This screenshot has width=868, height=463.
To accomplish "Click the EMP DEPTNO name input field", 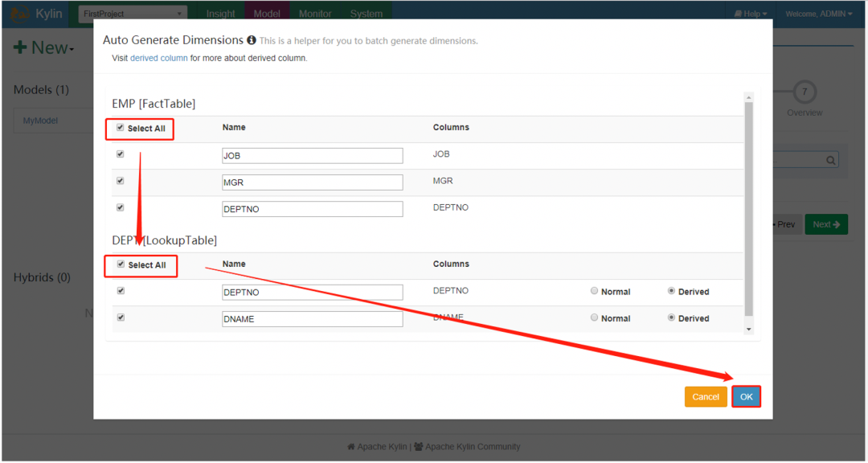I will point(312,209).
